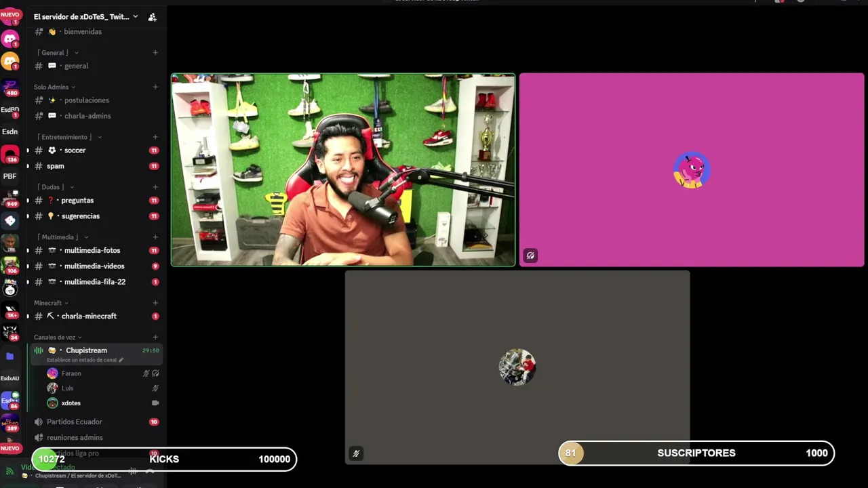
Task: Click the camera icon next to xdotes
Action: click(x=155, y=403)
